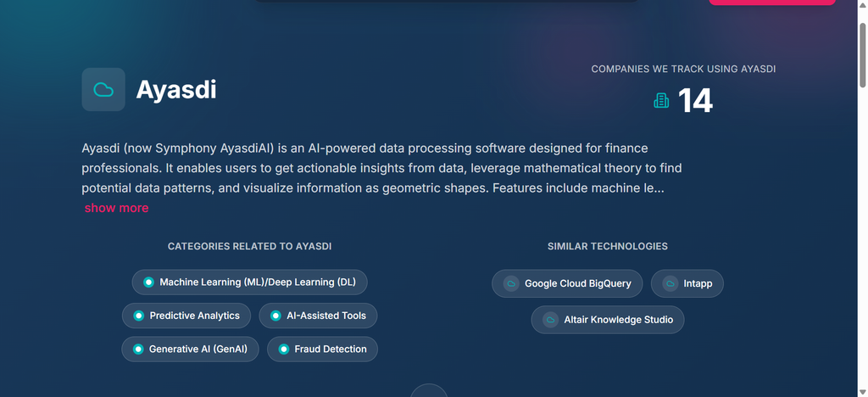The width and height of the screenshot is (868, 397).
Task: Click the teal dot in Generative AI chip
Action: click(x=138, y=349)
